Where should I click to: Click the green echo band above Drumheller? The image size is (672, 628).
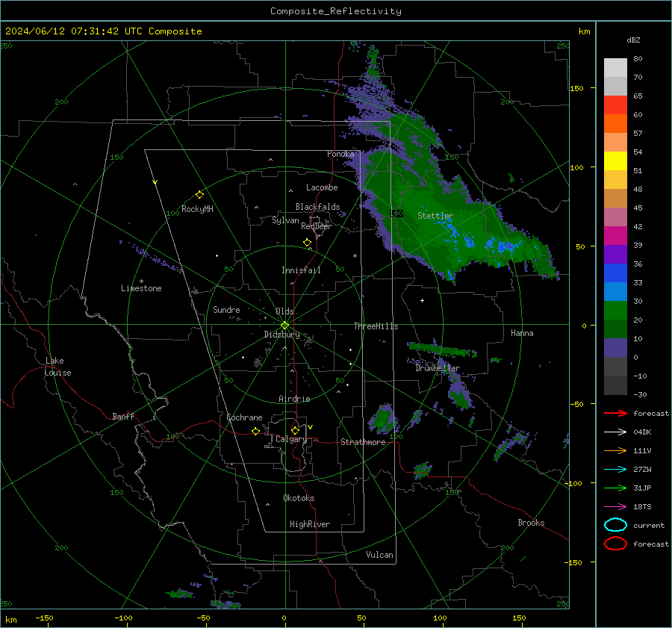coord(443,349)
